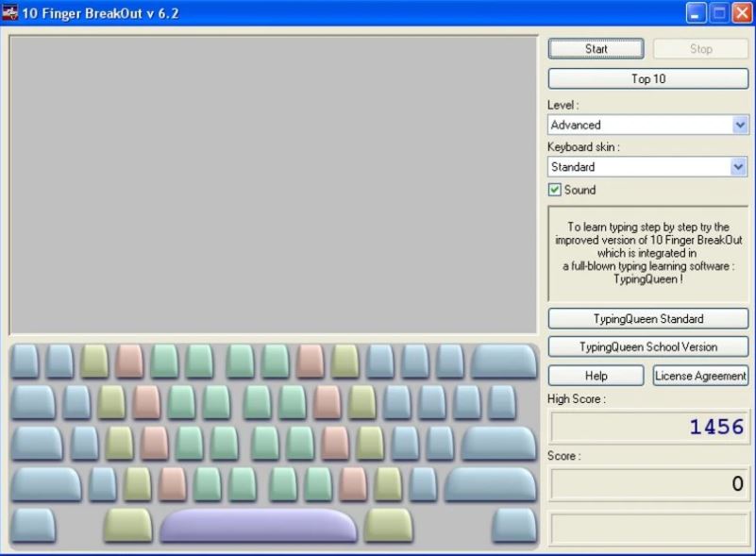
Task: Click the purple spacebar on the on-screen keyboard
Action: [259, 525]
